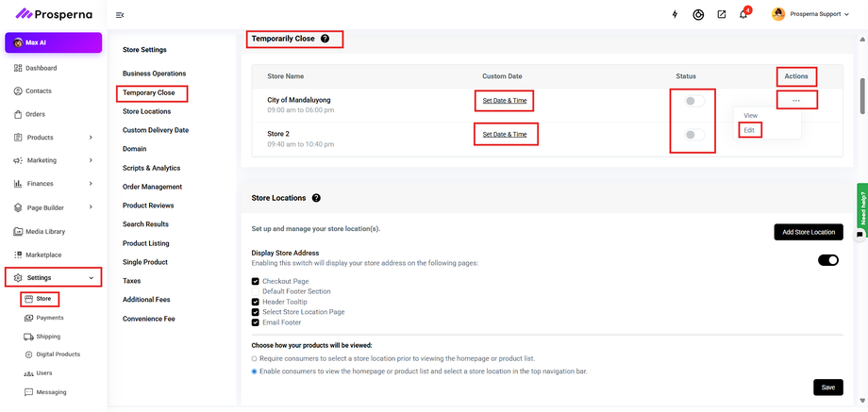Collapse the sidebar menu icon
The image size is (868, 412).
[x=120, y=15]
